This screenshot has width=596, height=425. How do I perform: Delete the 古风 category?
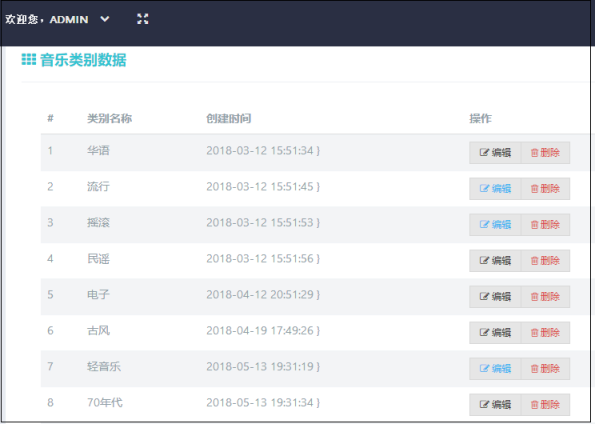tap(545, 333)
